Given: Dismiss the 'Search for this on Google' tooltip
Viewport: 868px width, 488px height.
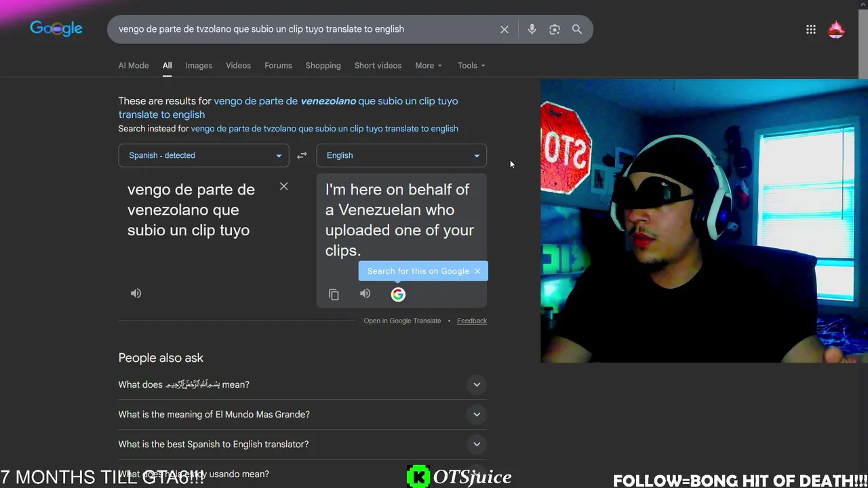Looking at the screenshot, I should (477, 271).
